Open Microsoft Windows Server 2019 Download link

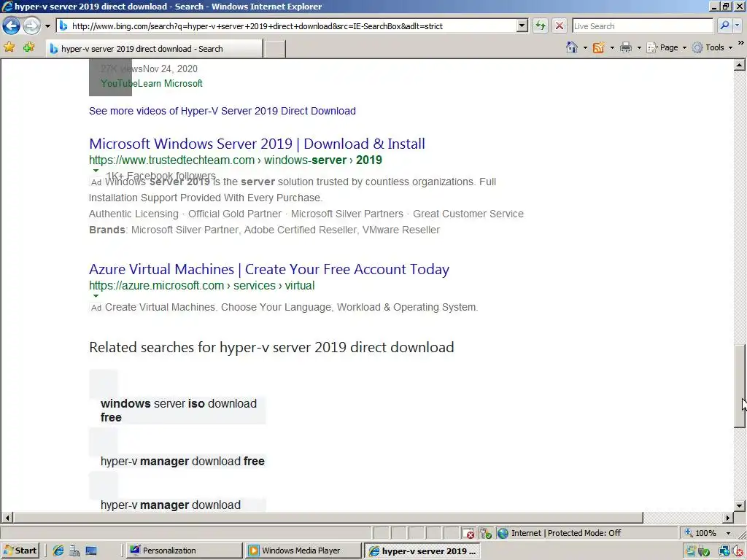point(257,144)
